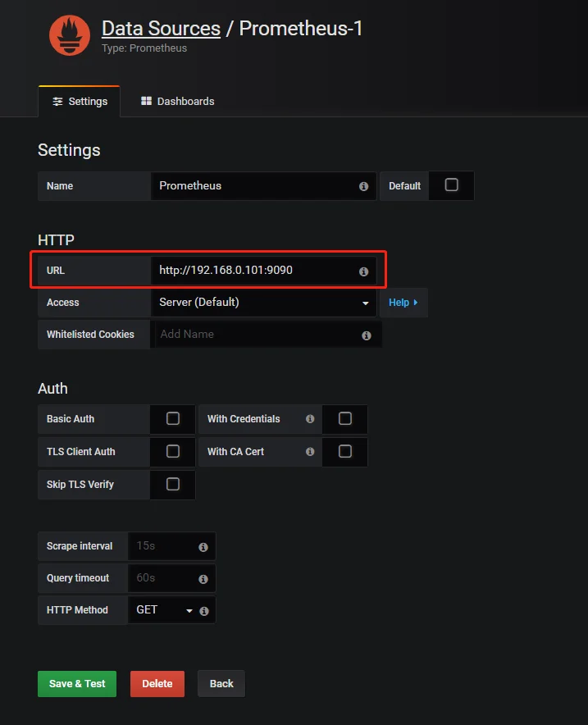Click the 'Auth' section heading
This screenshot has height=725, width=588.
pos(52,389)
